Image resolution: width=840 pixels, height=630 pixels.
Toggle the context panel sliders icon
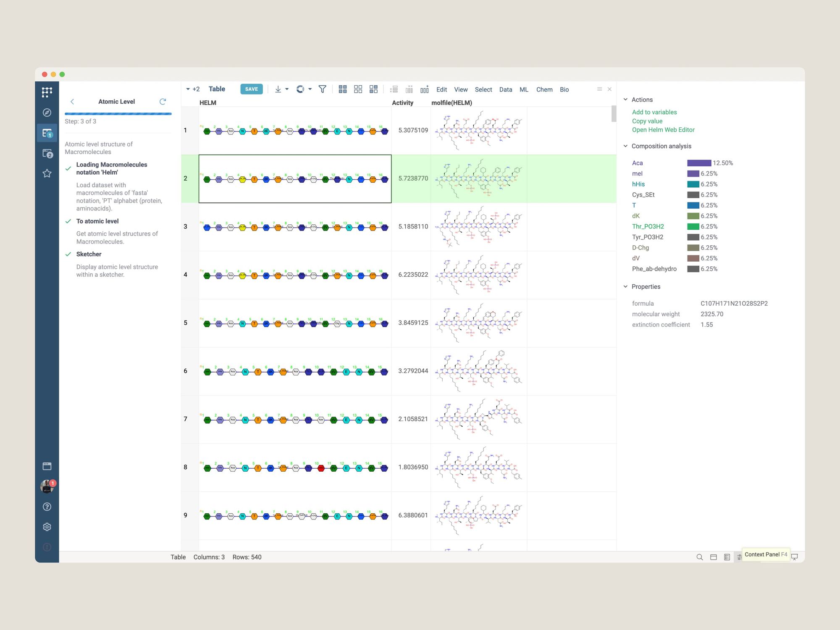(739, 557)
